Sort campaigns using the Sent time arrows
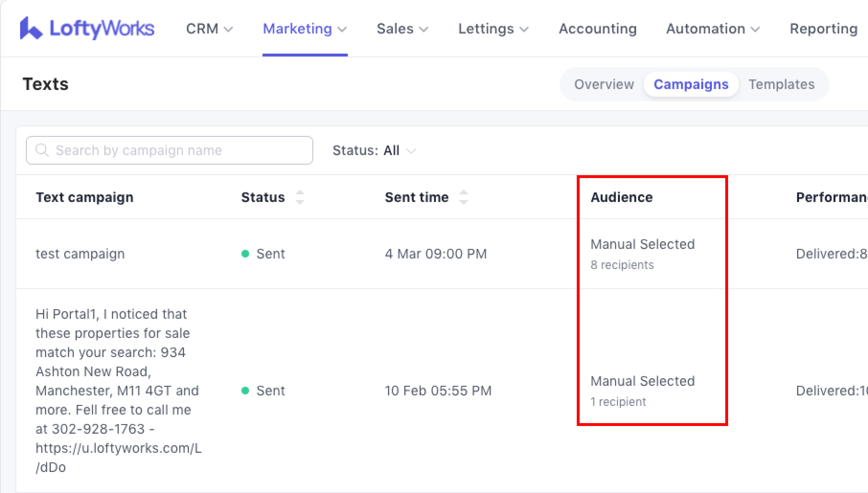The image size is (868, 493). tap(463, 197)
